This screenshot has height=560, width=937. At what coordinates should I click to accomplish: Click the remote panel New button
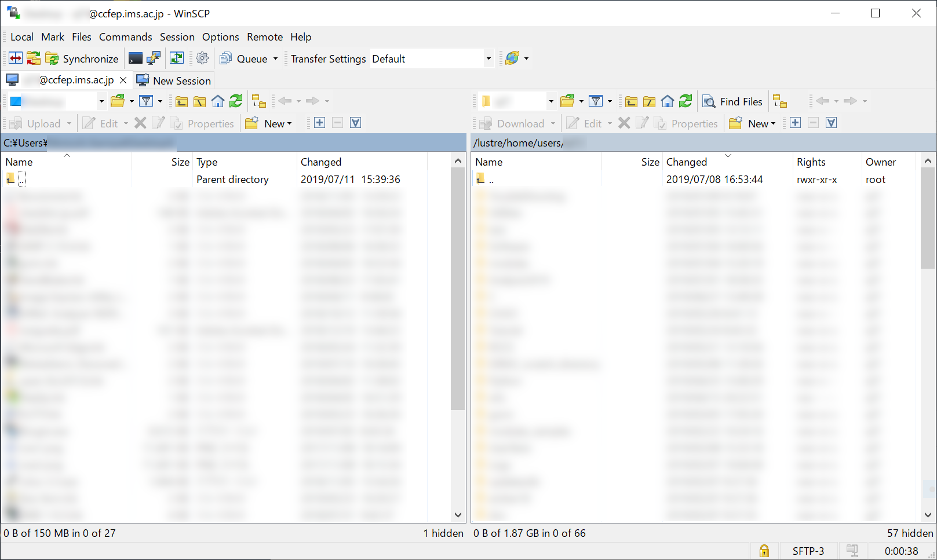(x=753, y=123)
